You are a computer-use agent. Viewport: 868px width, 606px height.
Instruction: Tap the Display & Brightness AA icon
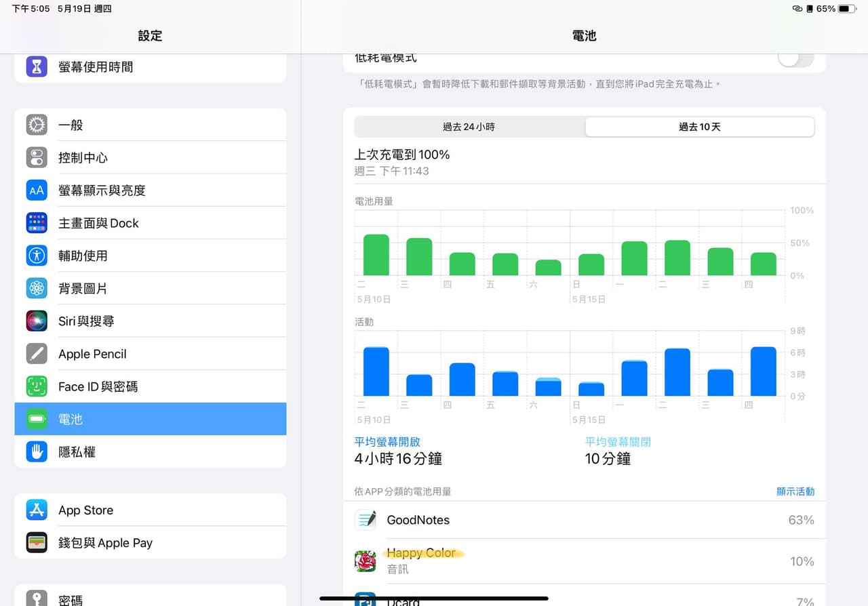(x=37, y=190)
